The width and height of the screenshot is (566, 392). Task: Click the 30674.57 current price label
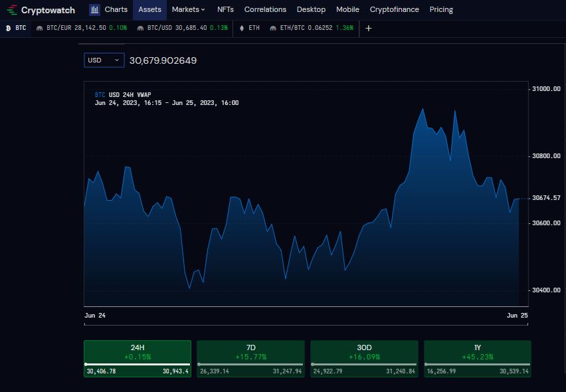[x=546, y=198]
